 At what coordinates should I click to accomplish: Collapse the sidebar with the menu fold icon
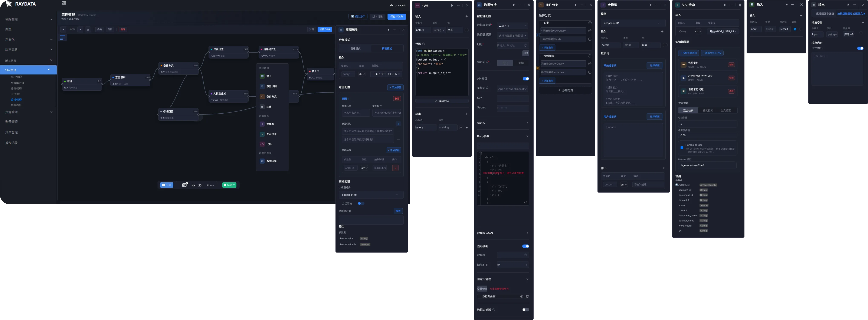click(64, 3)
